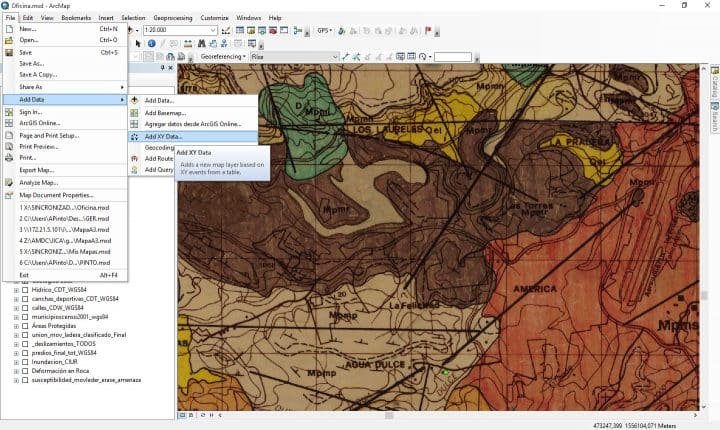Enable the Inundacion_CIUR layer checkbox
The width and height of the screenshot is (720, 430).
click(25, 362)
